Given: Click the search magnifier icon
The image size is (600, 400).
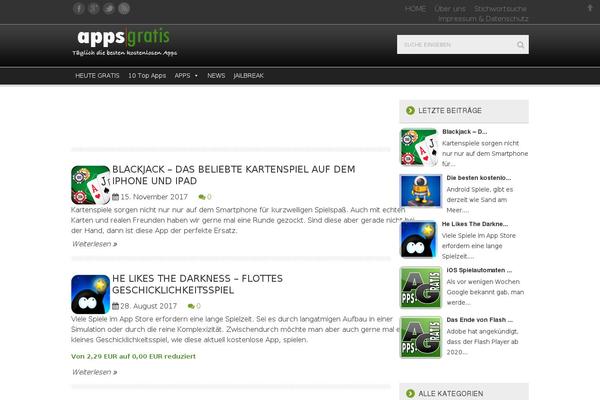Looking at the screenshot, I should pos(520,45).
